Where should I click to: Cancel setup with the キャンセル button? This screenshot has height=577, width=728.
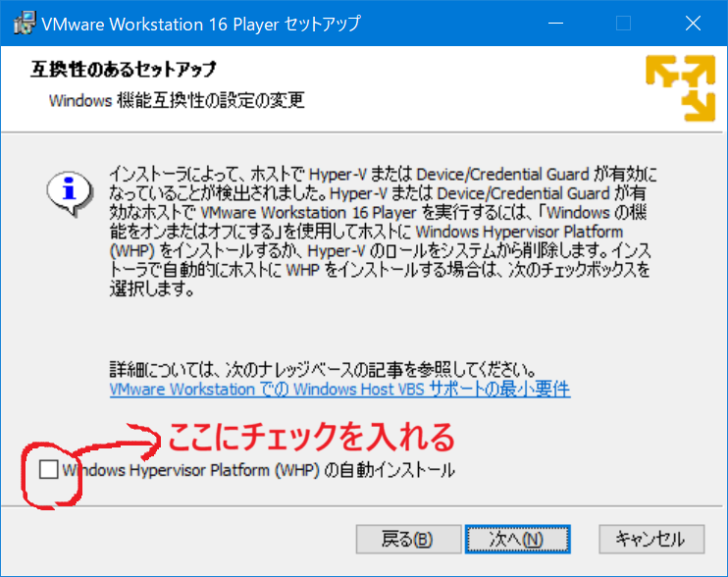tap(651, 539)
